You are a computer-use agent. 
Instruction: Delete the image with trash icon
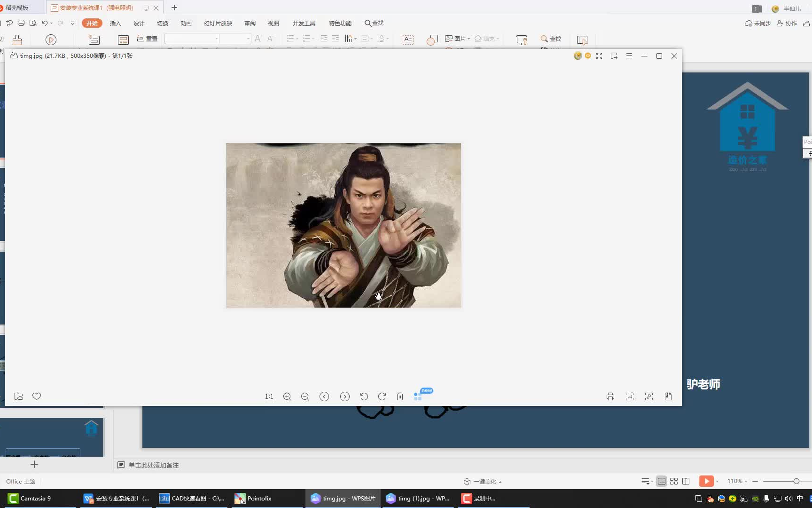(x=400, y=397)
